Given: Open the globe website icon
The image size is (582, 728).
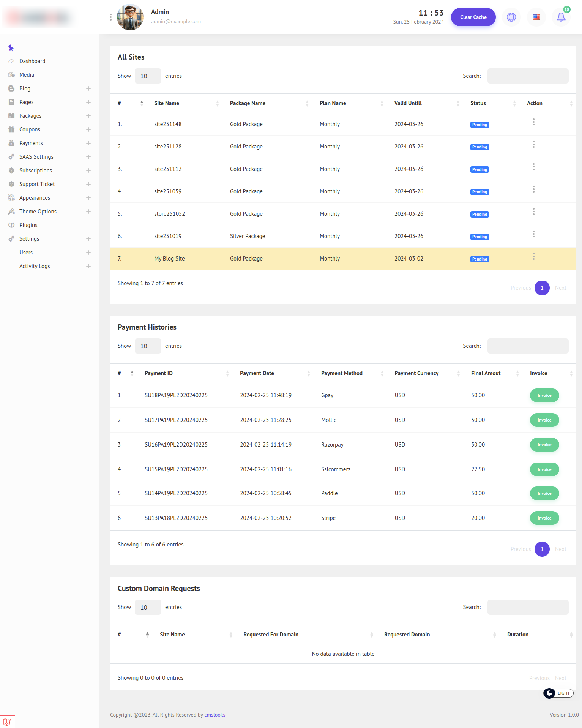Looking at the screenshot, I should click(x=511, y=17).
